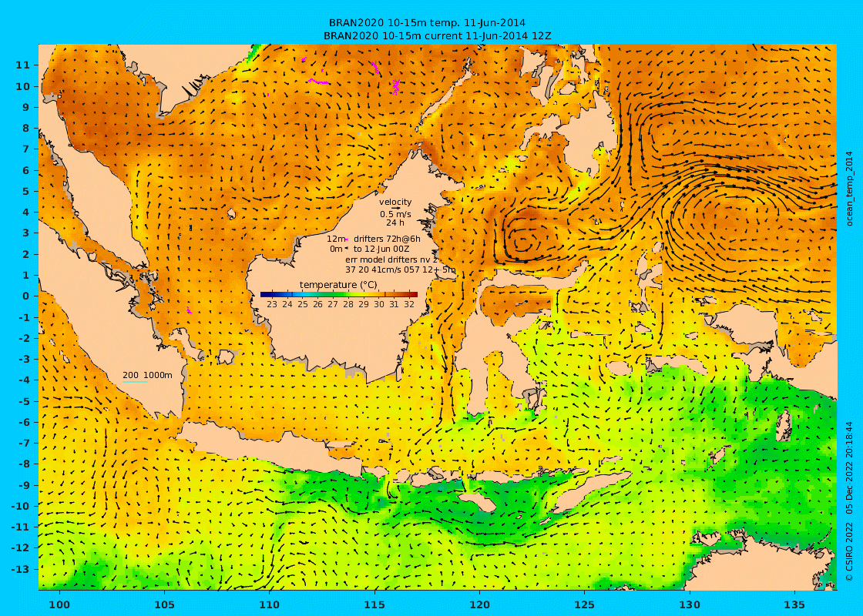
Task: Click latitude axis label "-10"
Action: pyautogui.click(x=20, y=505)
